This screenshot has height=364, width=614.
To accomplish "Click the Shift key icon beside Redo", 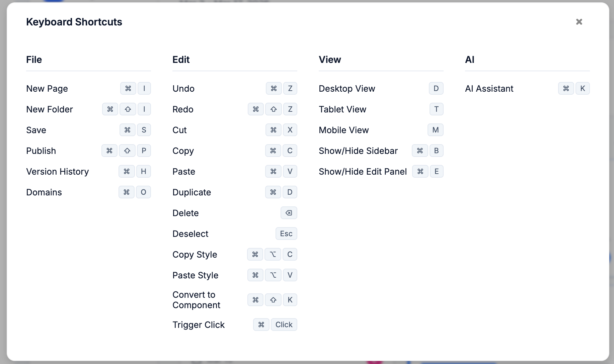I will coord(273,109).
